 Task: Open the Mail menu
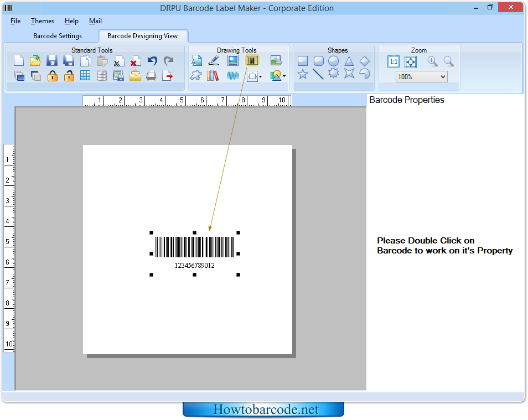95,21
